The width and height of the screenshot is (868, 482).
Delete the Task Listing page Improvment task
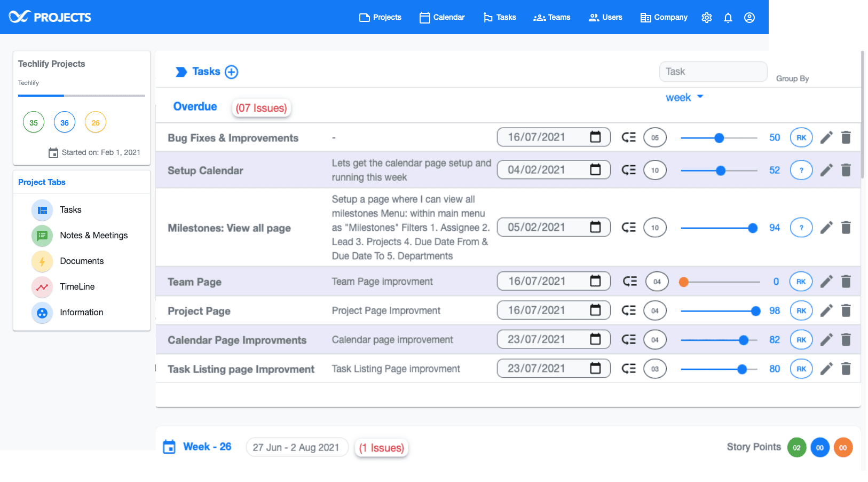pos(846,369)
